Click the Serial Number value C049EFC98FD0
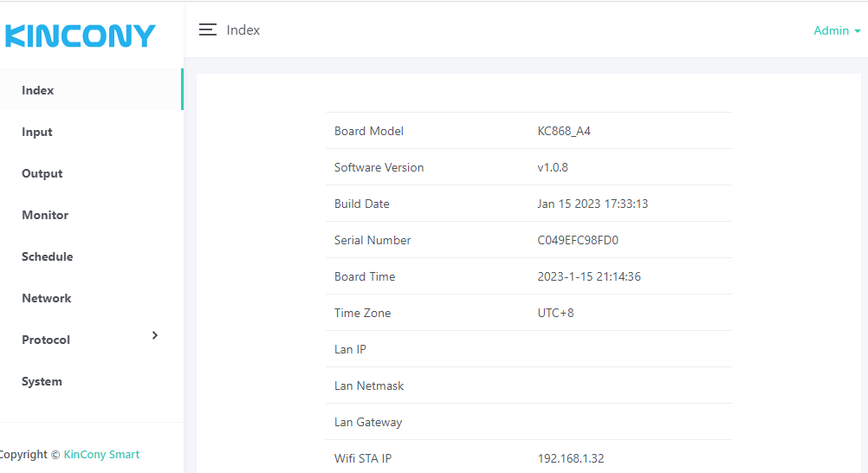The width and height of the screenshot is (868, 473). (x=578, y=240)
